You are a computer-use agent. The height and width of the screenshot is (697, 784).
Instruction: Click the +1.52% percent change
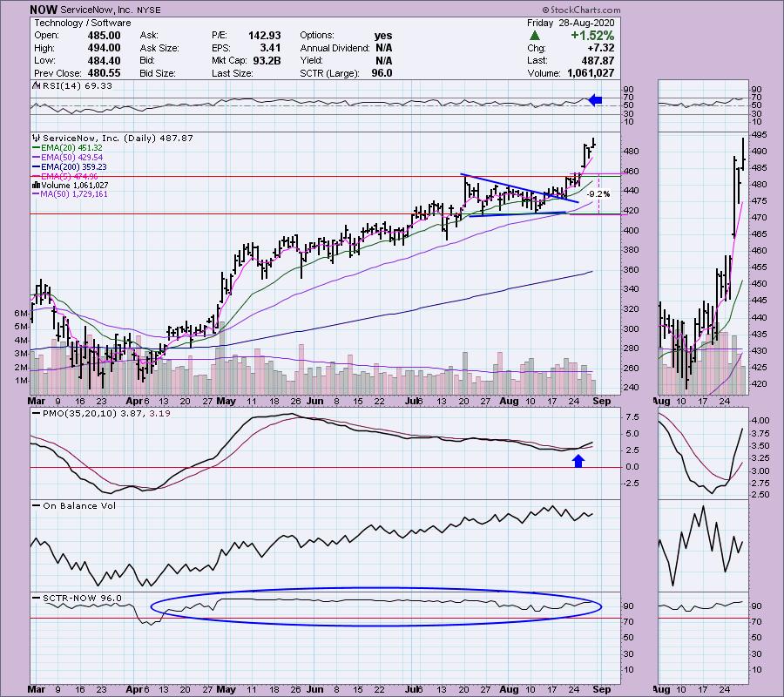click(x=592, y=36)
